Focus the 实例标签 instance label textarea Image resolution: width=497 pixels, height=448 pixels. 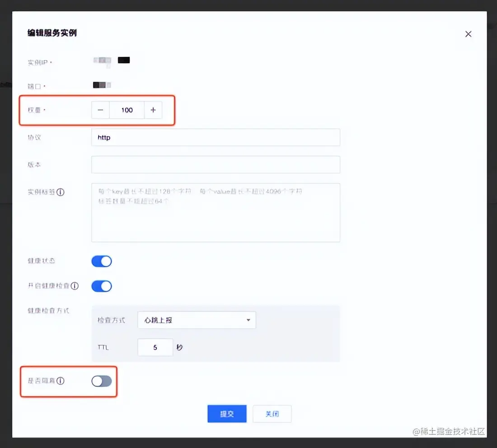[x=216, y=212]
